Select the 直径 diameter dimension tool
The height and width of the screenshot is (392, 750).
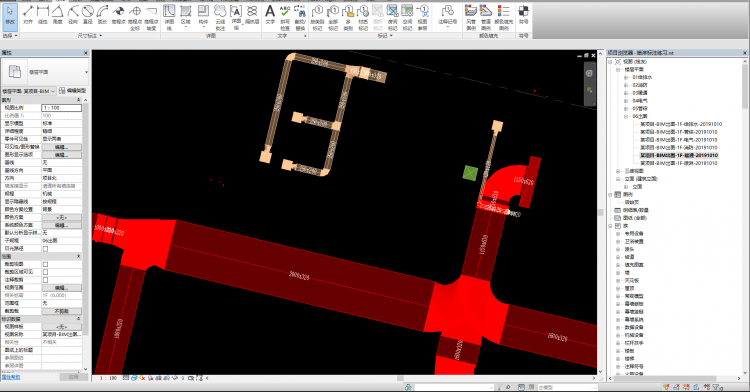coord(88,15)
